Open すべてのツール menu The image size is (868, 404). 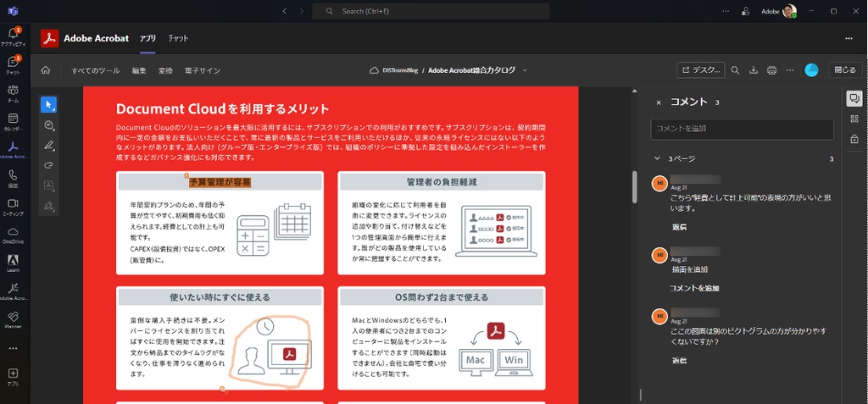point(95,71)
